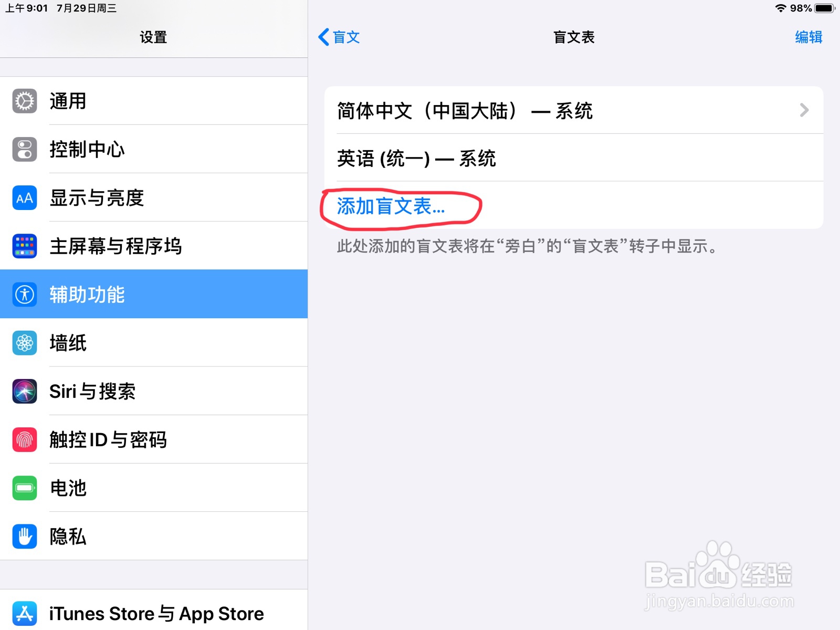
Task: Select the 显示与亮度 AA icon
Action: pyautogui.click(x=25, y=198)
